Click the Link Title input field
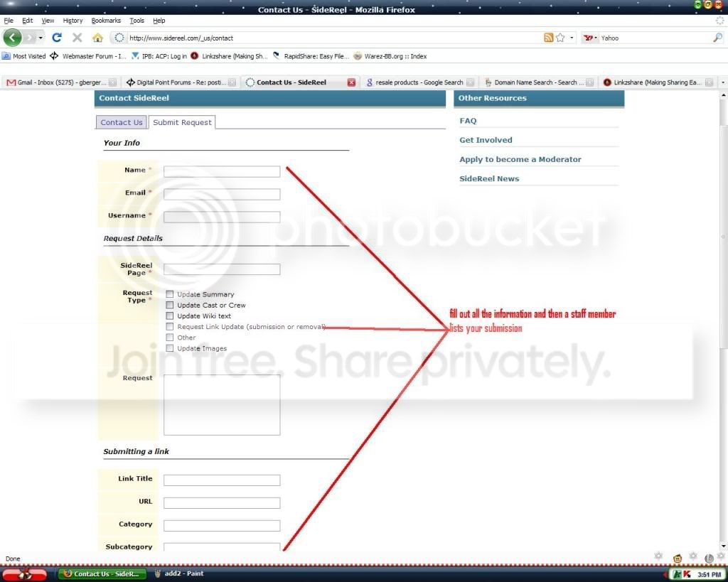This screenshot has width=728, height=582. (222, 480)
